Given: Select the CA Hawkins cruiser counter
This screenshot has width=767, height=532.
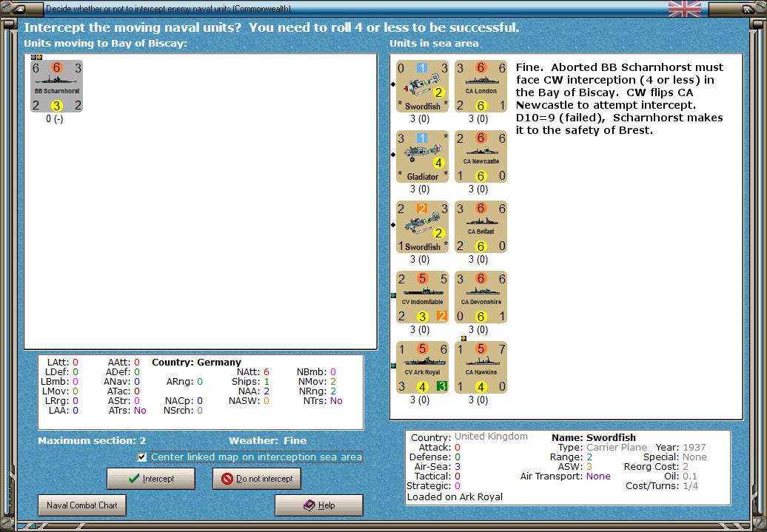Looking at the screenshot, I should 480,367.
